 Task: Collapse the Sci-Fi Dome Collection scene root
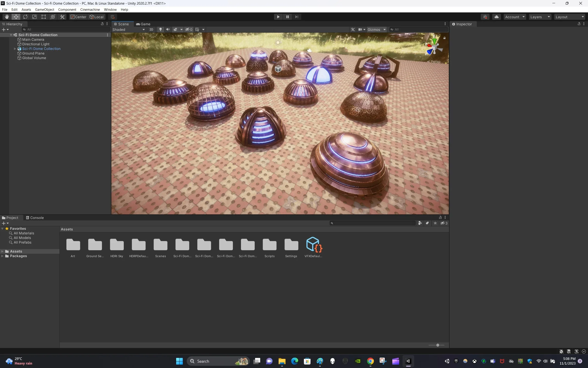11,35
